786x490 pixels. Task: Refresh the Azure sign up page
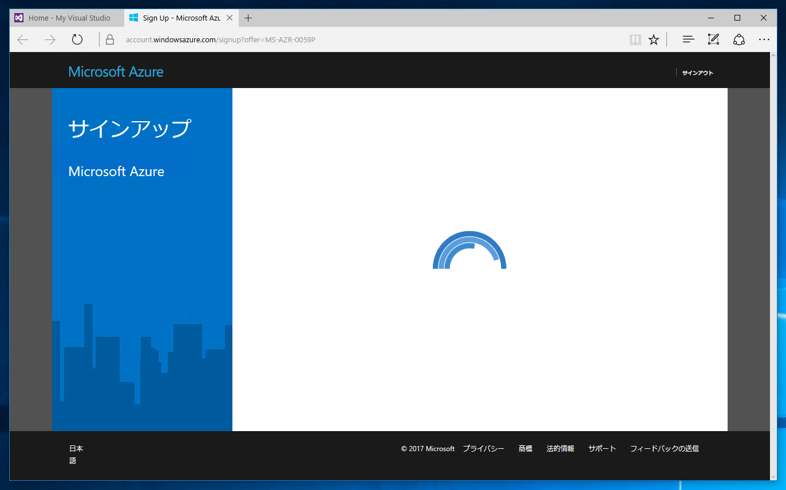77,40
